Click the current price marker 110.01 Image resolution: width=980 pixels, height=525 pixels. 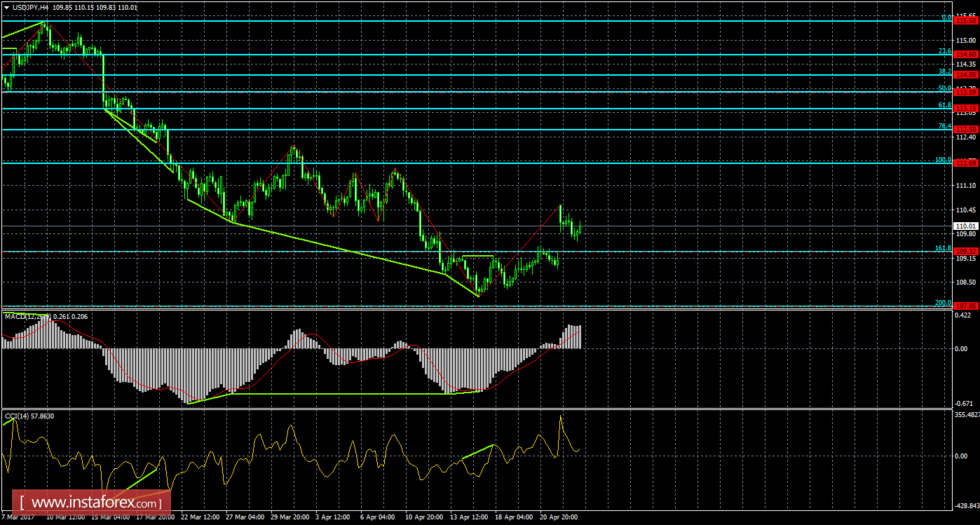click(966, 226)
